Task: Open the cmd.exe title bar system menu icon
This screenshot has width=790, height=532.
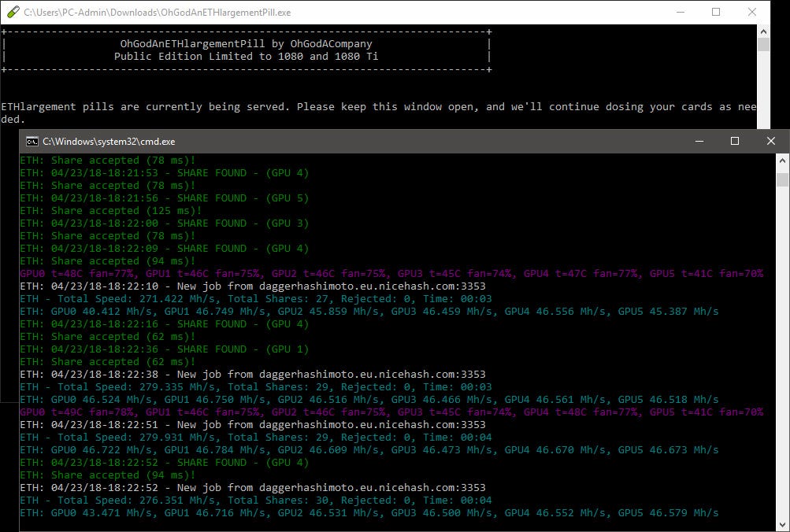Action: [x=32, y=142]
